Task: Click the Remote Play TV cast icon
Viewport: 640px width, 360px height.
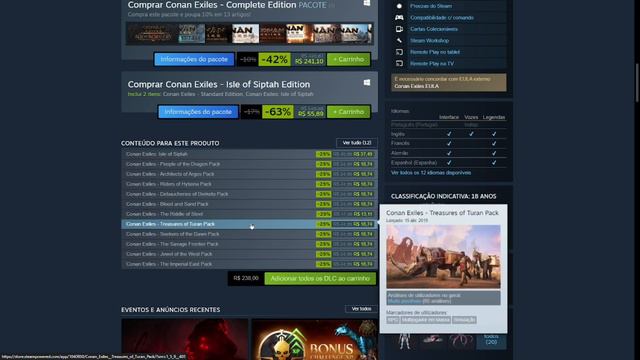Action: pyautogui.click(x=399, y=63)
